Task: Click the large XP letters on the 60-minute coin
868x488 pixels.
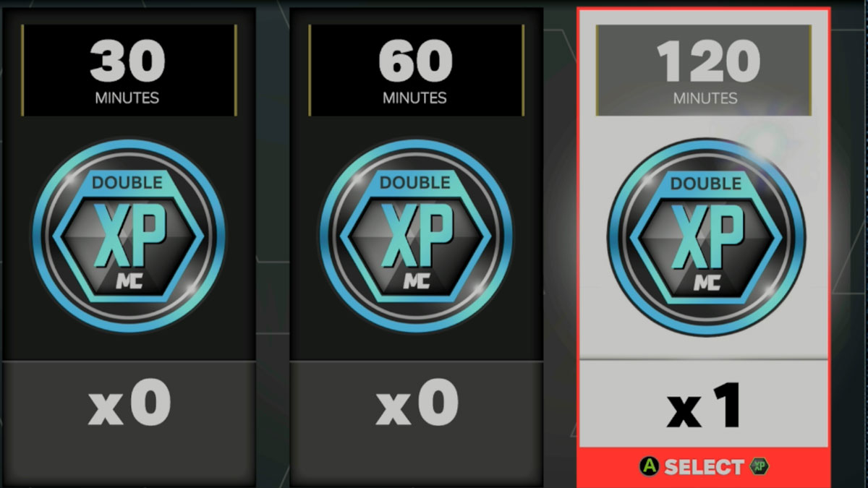Action: coord(415,236)
